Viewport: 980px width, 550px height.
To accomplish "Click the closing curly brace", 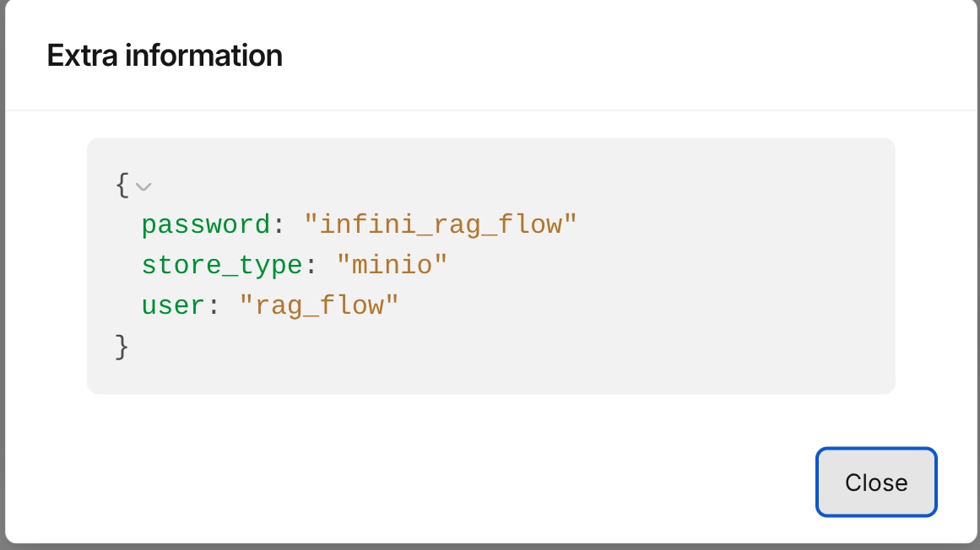I will [x=122, y=347].
